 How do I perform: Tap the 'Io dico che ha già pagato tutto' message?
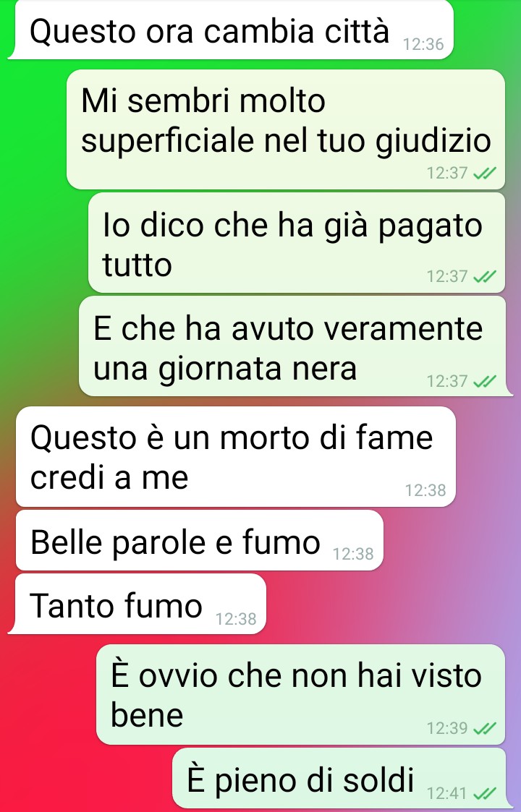(297, 243)
